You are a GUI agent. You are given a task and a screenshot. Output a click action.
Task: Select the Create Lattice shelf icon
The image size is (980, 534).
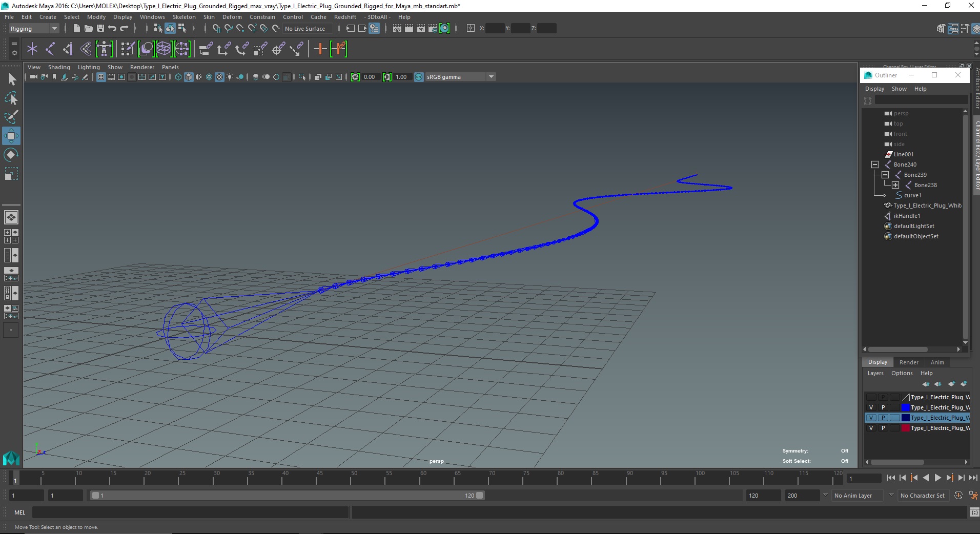coord(164,49)
